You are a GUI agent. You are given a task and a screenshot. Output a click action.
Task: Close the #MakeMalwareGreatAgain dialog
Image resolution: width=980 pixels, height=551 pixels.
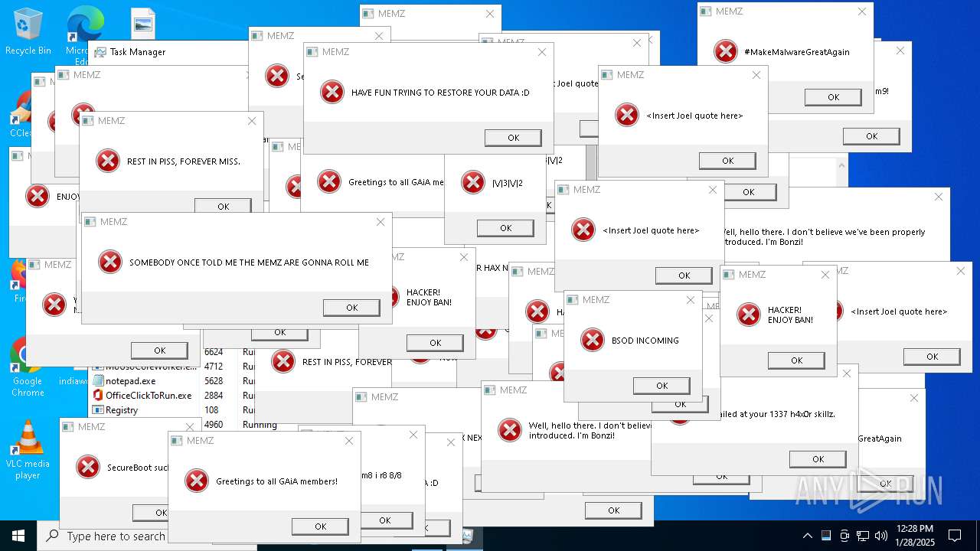pyautogui.click(x=862, y=11)
